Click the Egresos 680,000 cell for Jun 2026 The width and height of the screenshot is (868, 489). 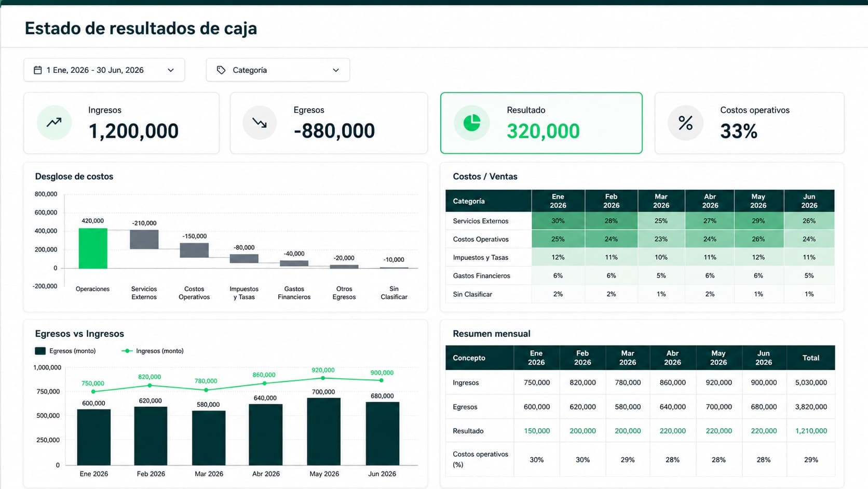coord(764,407)
